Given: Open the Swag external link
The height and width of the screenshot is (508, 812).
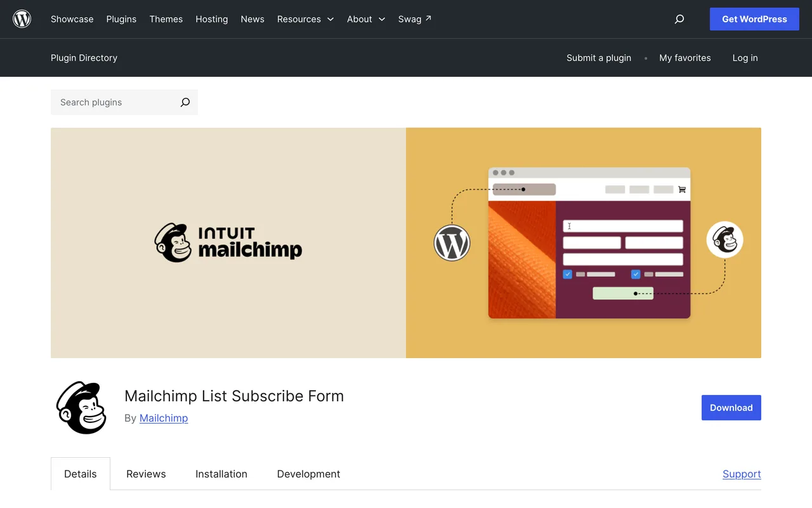Looking at the screenshot, I should pyautogui.click(x=415, y=19).
